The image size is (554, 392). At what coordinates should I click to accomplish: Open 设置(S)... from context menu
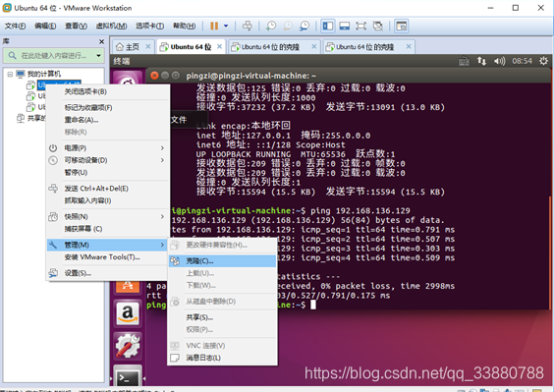(x=108, y=273)
